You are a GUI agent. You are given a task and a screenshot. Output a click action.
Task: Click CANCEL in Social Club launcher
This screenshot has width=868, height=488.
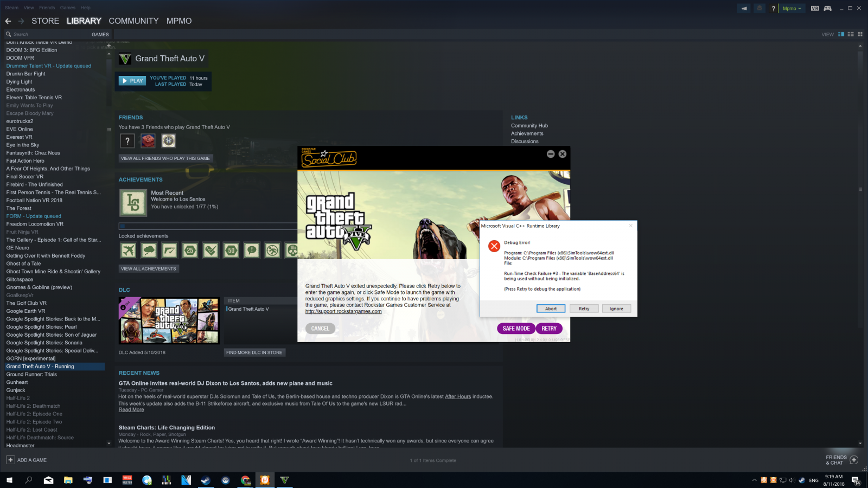[x=320, y=329]
